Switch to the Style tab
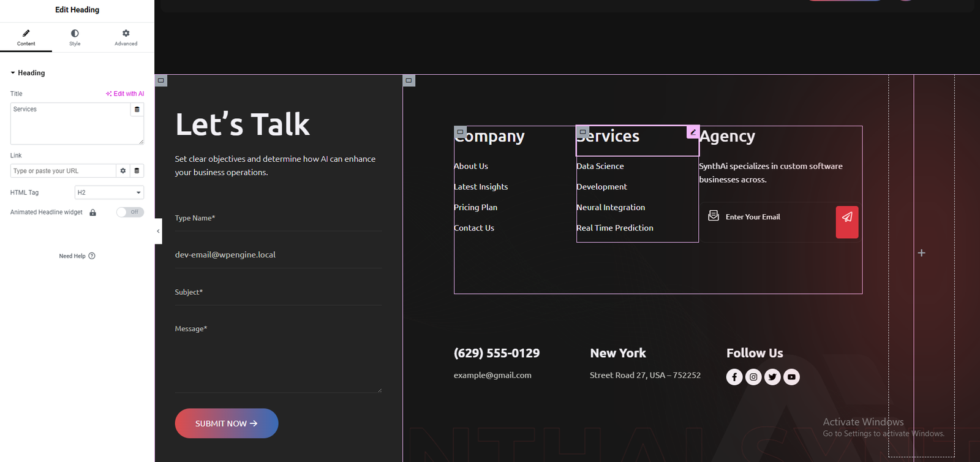Screen dimensions: 980x462 [x=75, y=37]
